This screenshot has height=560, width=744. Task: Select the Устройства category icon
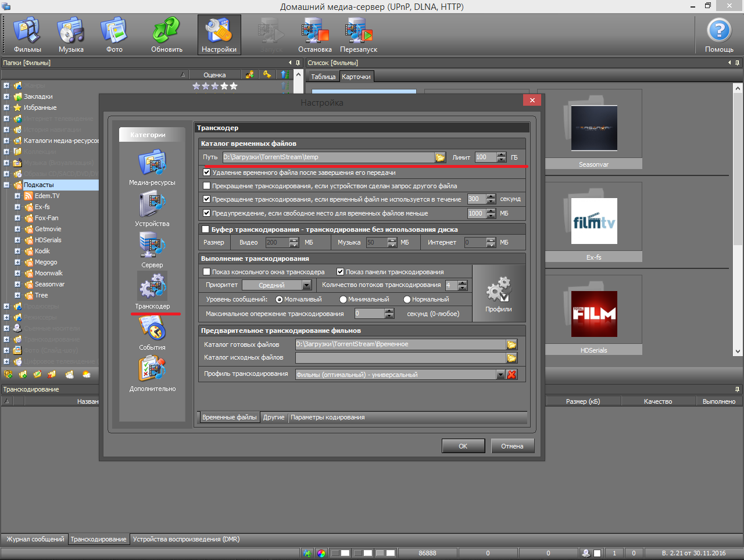tap(152, 206)
